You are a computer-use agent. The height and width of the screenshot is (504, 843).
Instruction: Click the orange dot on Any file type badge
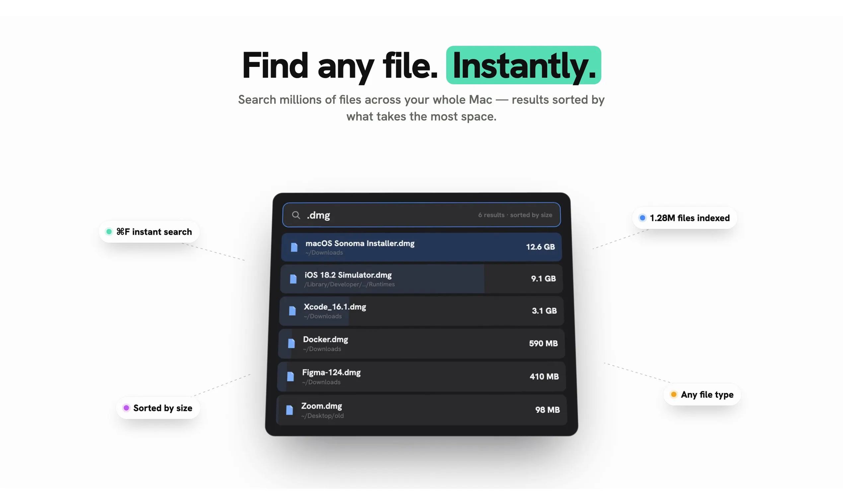(x=673, y=394)
